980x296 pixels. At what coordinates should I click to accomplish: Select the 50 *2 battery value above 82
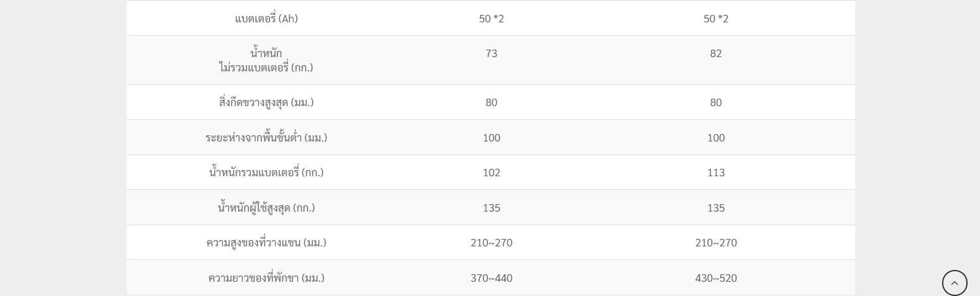point(715,19)
